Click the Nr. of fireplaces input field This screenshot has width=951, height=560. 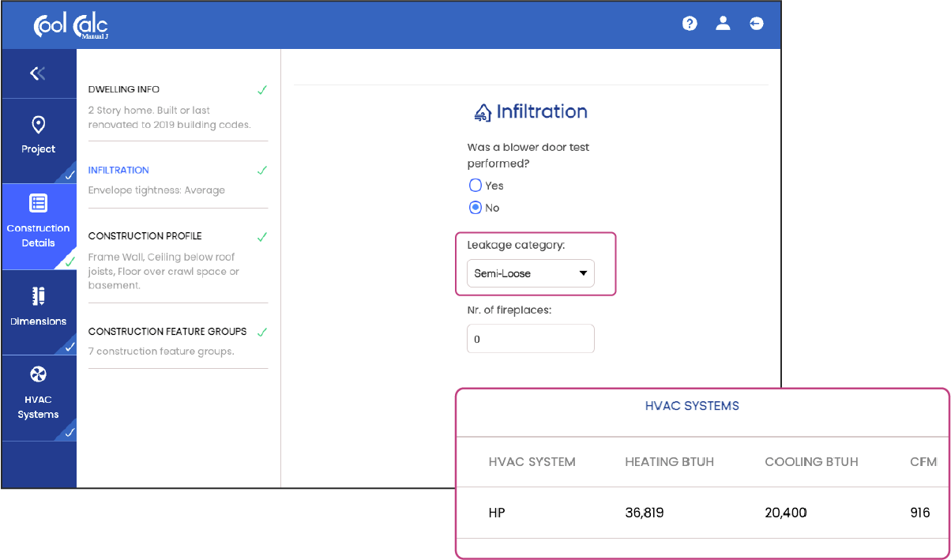530,339
